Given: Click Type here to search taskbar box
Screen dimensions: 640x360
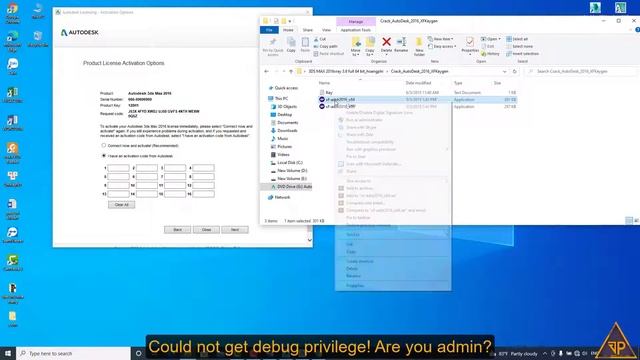Looking at the screenshot, I should click(x=73, y=353).
